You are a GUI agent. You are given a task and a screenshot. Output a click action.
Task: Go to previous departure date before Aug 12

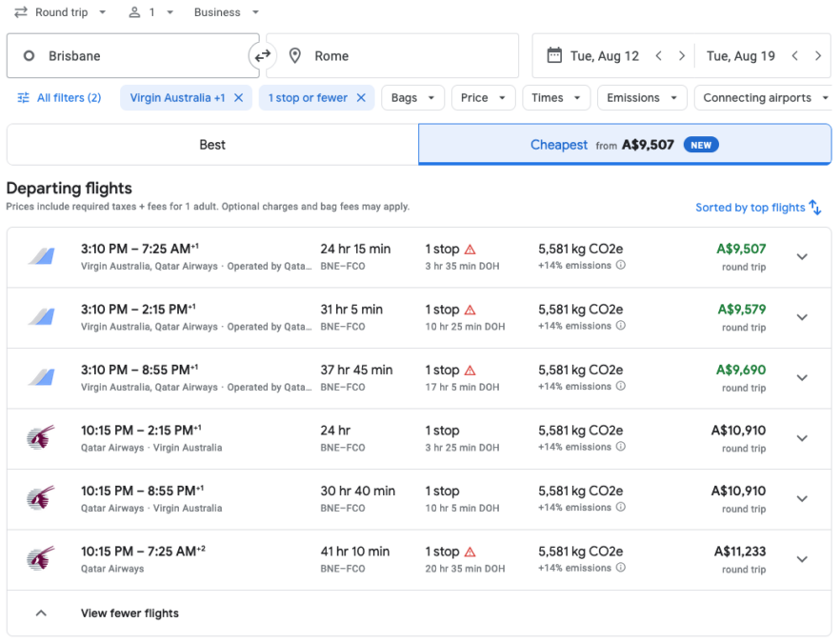pyautogui.click(x=659, y=55)
